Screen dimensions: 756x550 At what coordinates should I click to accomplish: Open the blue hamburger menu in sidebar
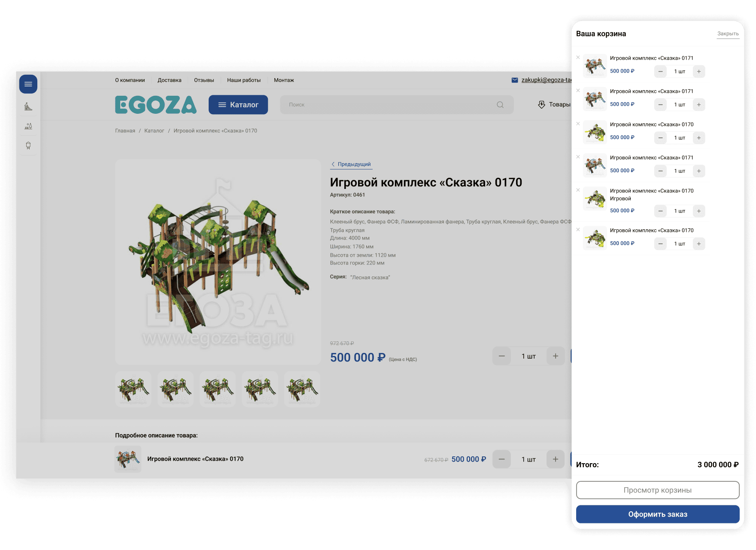27,84
